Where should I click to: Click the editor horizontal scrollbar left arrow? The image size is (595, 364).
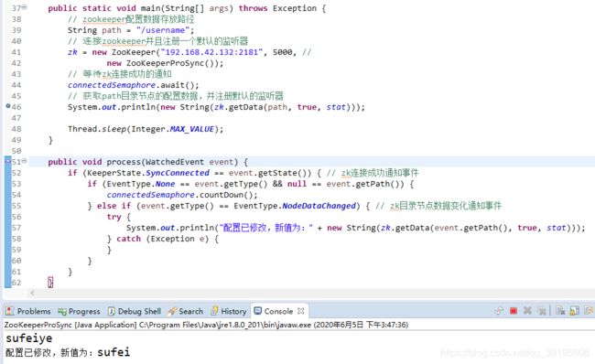coord(32,293)
